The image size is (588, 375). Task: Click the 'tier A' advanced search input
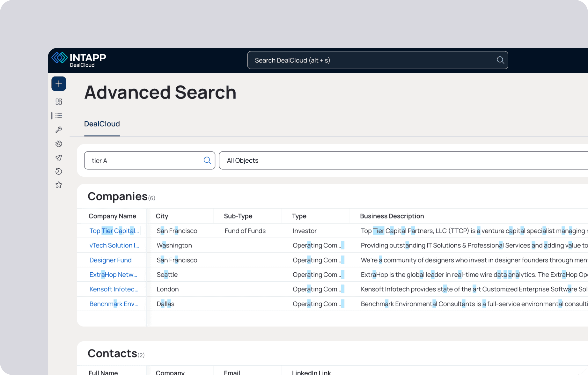(150, 160)
